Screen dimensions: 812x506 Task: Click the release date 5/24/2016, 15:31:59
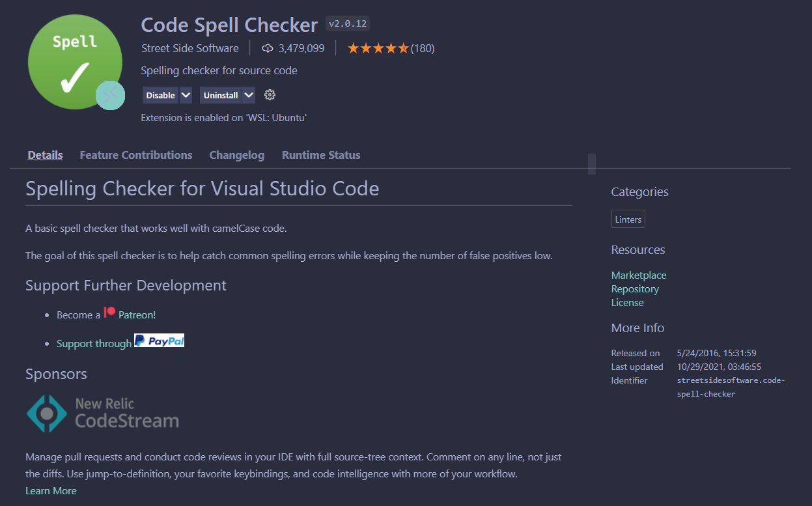(717, 353)
